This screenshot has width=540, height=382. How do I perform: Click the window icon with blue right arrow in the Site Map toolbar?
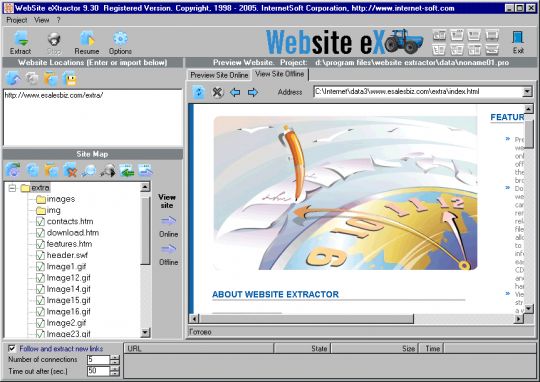click(x=145, y=170)
